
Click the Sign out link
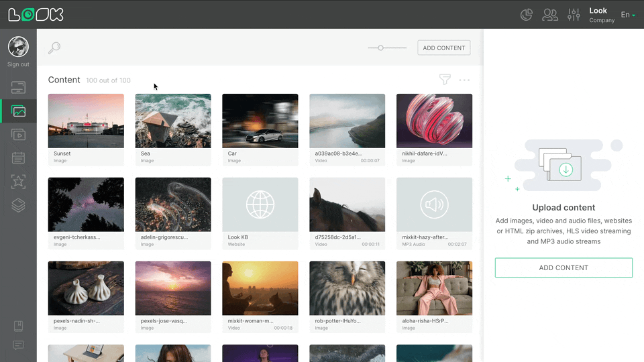(x=18, y=64)
